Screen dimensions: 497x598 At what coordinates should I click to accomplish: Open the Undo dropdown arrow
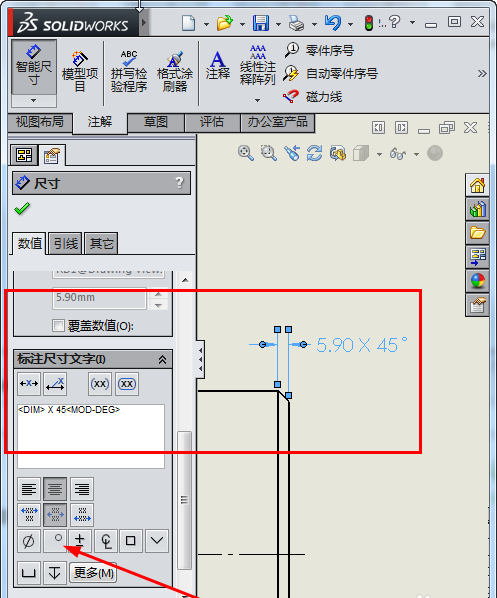pyautogui.click(x=351, y=24)
